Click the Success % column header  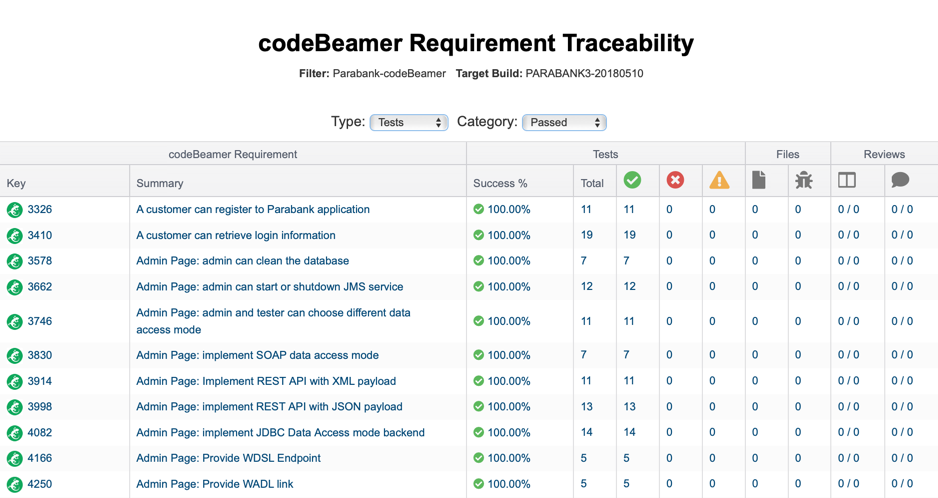(500, 183)
